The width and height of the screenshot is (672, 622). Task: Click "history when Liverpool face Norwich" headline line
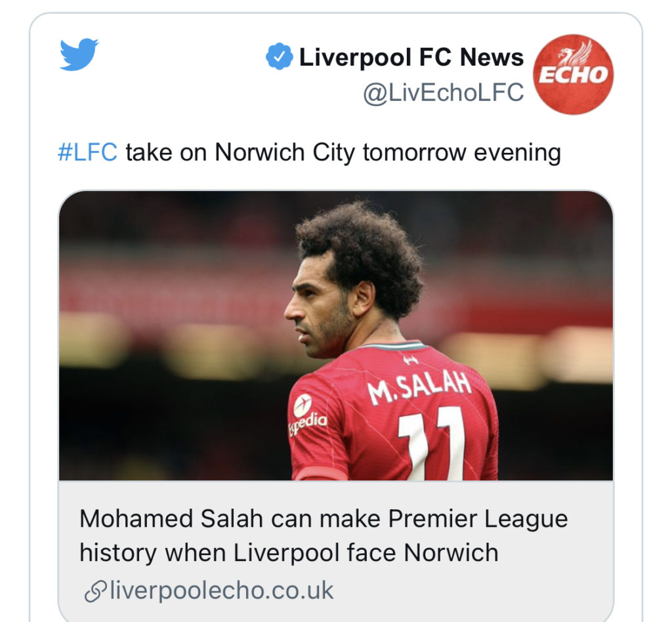pos(289,552)
